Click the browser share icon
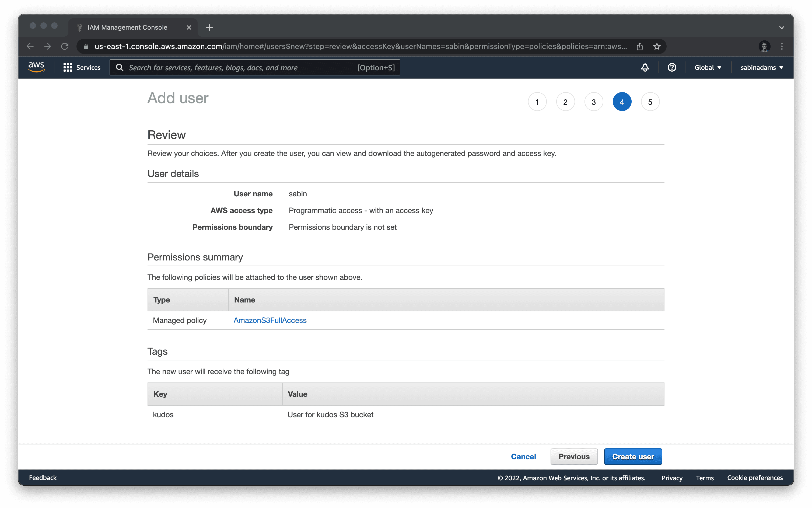 (x=639, y=46)
